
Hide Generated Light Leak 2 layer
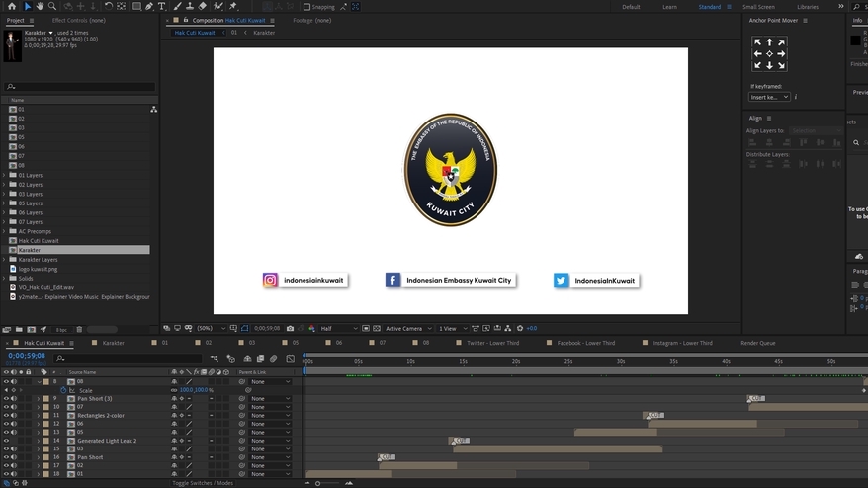[x=6, y=441]
